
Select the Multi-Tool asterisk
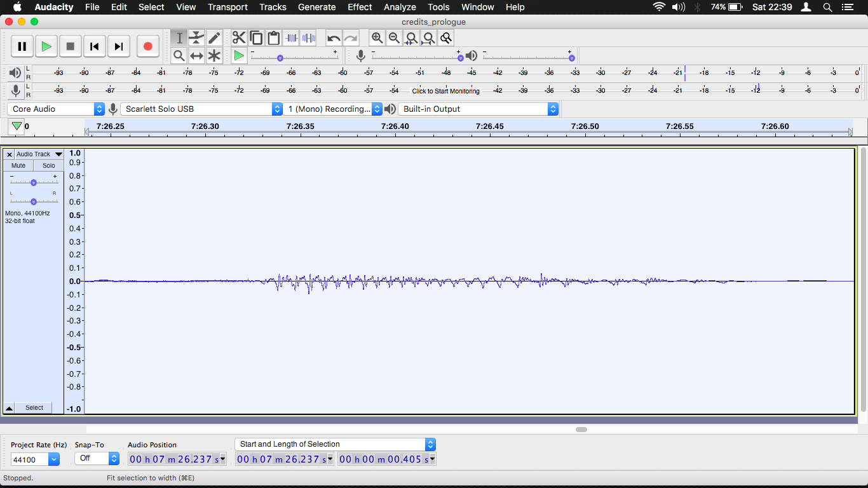coord(215,56)
